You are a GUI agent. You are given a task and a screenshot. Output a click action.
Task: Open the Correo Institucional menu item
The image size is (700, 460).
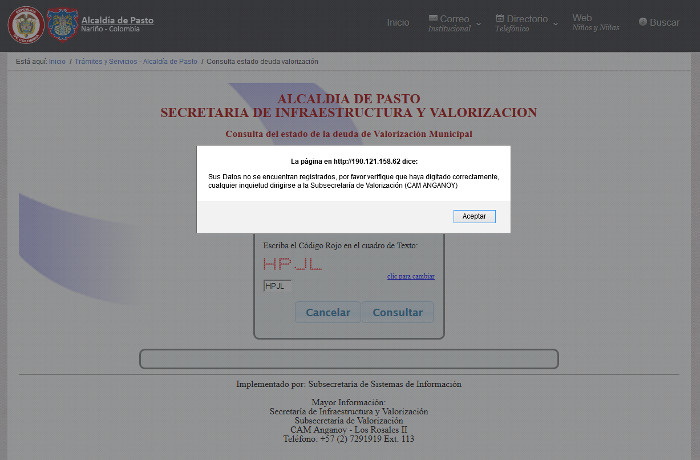click(x=450, y=23)
